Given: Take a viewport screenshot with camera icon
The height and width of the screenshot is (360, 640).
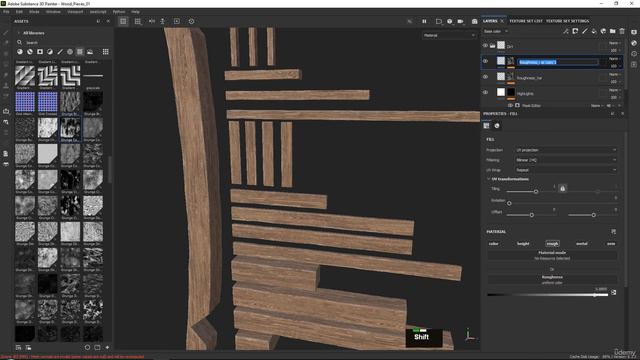Looking at the screenshot, I should [x=474, y=21].
